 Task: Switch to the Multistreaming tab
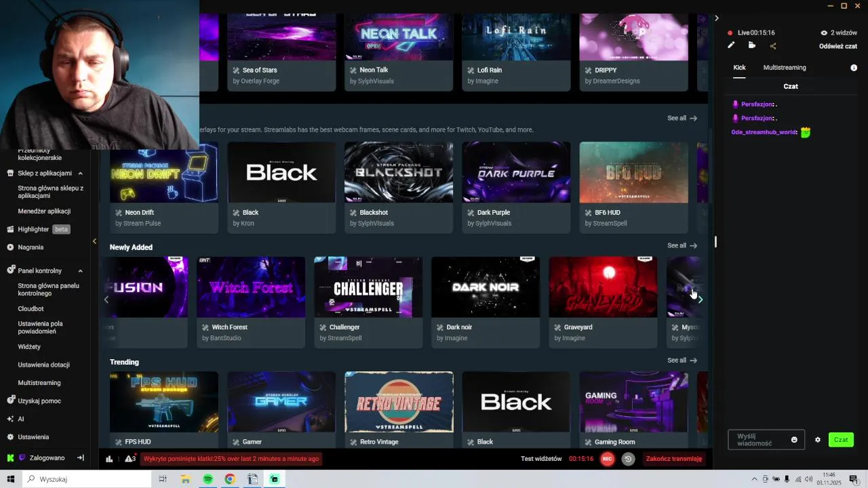[x=785, y=68]
